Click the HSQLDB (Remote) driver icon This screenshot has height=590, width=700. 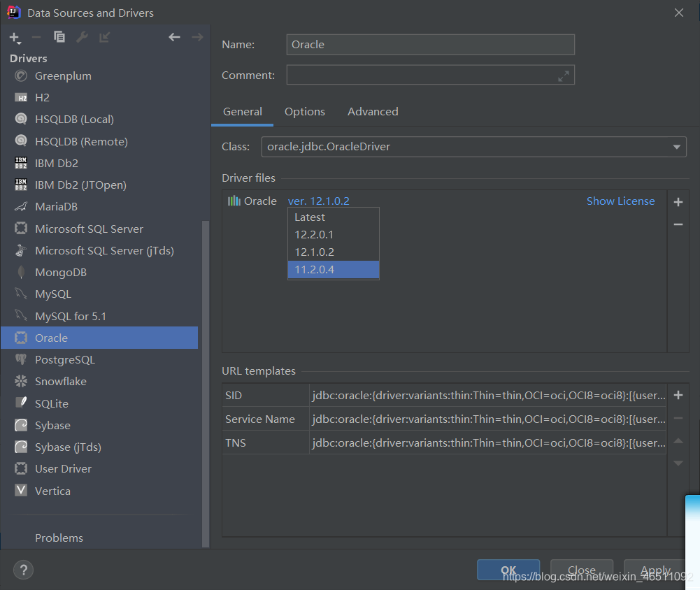pyautogui.click(x=21, y=141)
